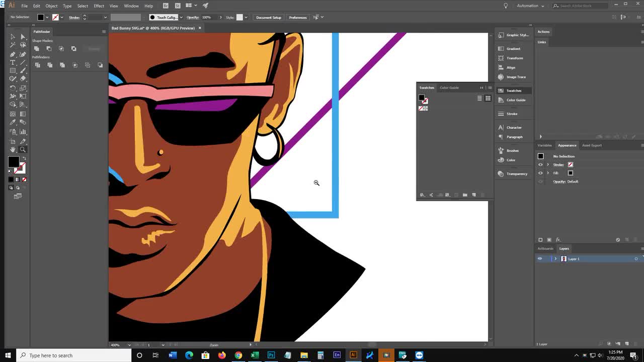Screen dimensions: 644x362
Task: Click Preferences button
Action: tap(298, 17)
